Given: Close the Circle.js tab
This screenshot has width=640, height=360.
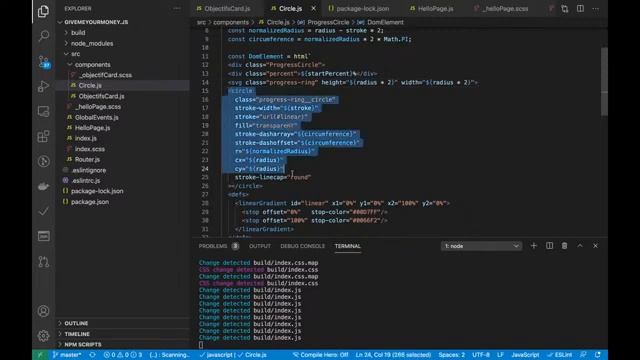Looking at the screenshot, I should click(313, 8).
